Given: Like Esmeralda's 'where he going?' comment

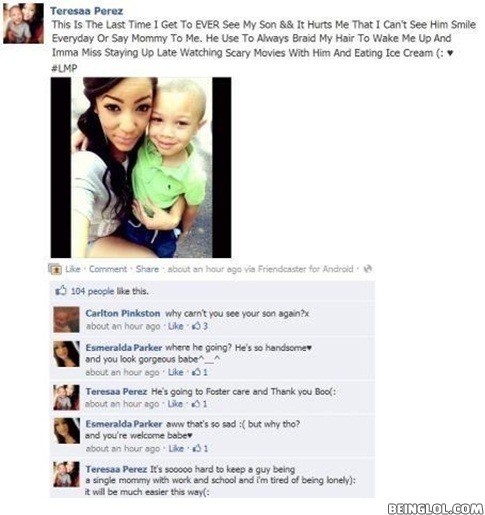Looking at the screenshot, I should click(176, 372).
